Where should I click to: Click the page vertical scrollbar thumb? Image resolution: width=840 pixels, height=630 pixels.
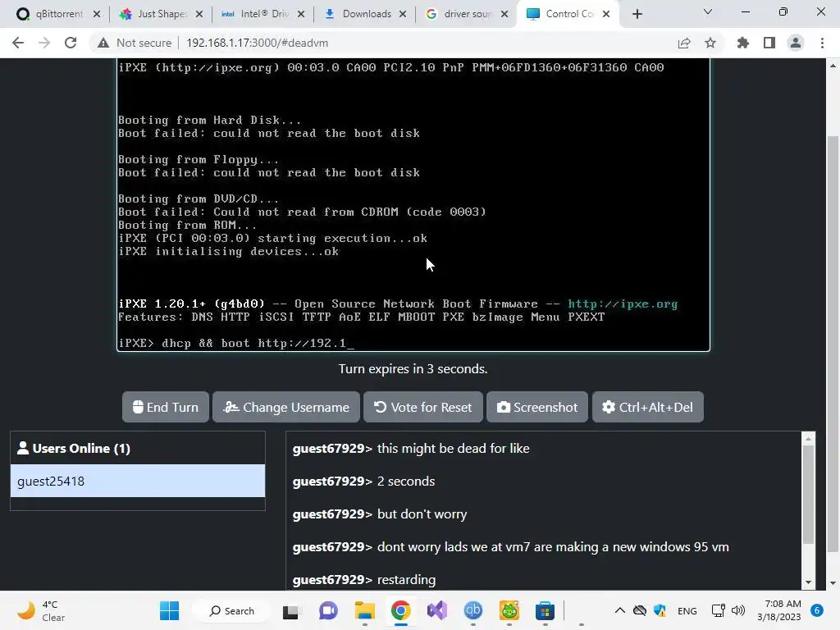click(x=833, y=344)
